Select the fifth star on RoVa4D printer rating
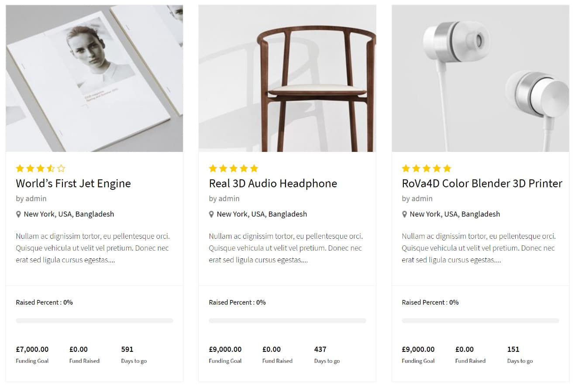 (448, 168)
